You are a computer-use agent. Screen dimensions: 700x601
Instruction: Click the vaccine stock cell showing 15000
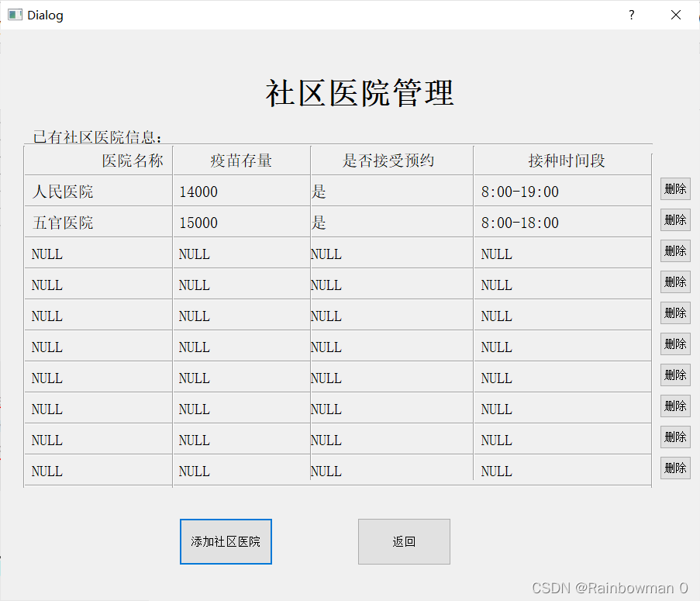241,223
